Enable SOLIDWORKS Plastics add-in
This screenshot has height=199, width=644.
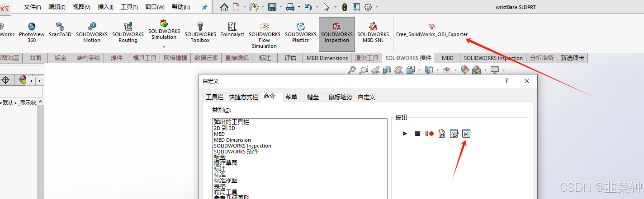click(x=301, y=33)
